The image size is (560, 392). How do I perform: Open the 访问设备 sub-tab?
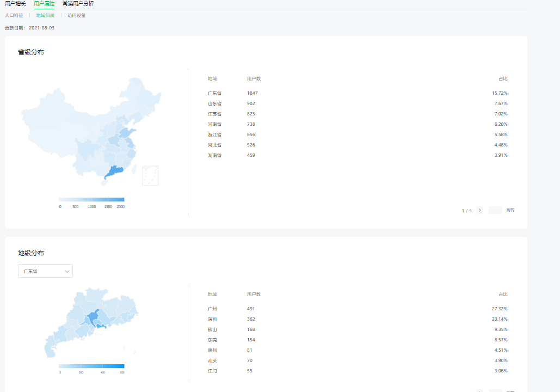tap(76, 15)
